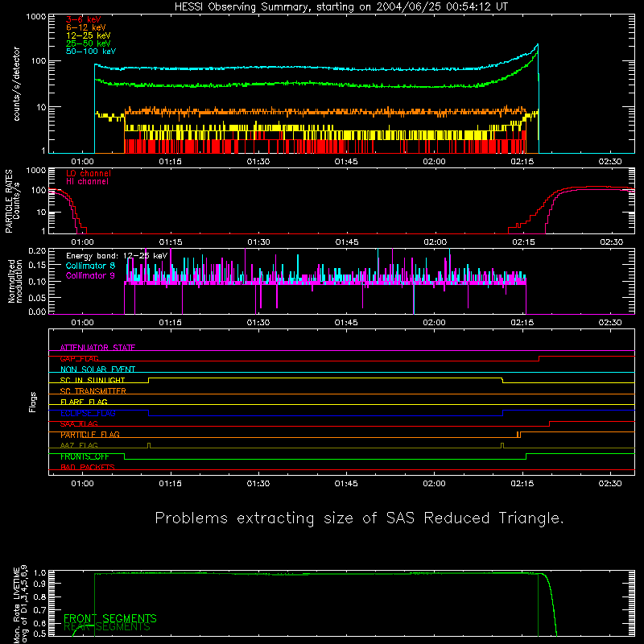The width and height of the screenshot is (644, 644).
Task: Click the counts/s/detector axis label
Action: (16, 84)
